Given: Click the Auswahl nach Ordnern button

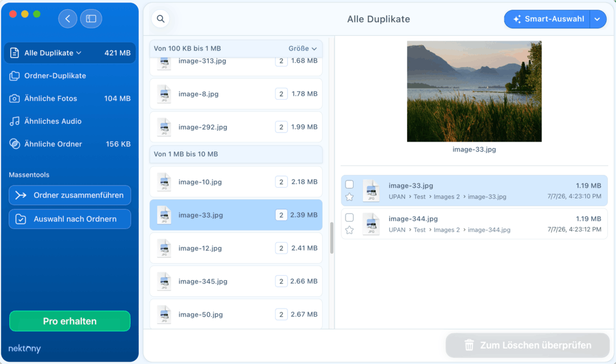Looking at the screenshot, I should click(70, 219).
